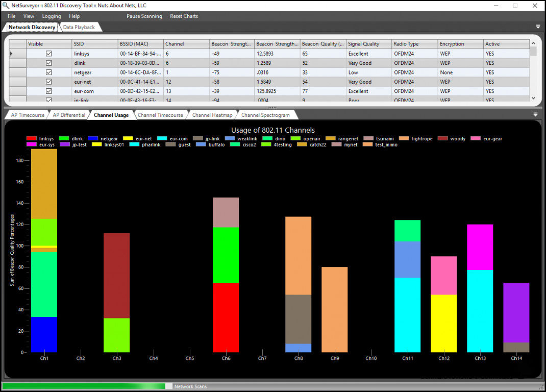This screenshot has height=392, width=546.
Task: Click the red linksys legend swatch
Action: (x=31, y=138)
